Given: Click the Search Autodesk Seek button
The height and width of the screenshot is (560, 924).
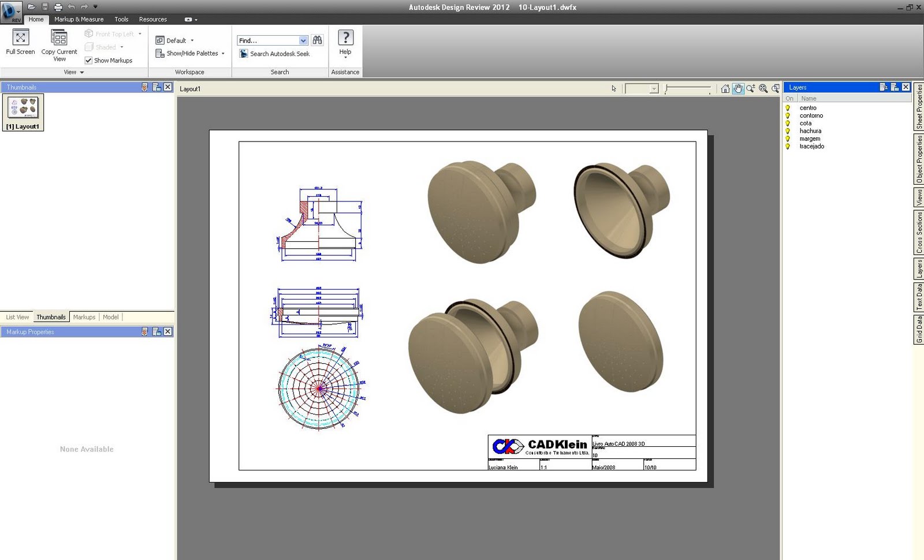Looking at the screenshot, I should tap(279, 53).
